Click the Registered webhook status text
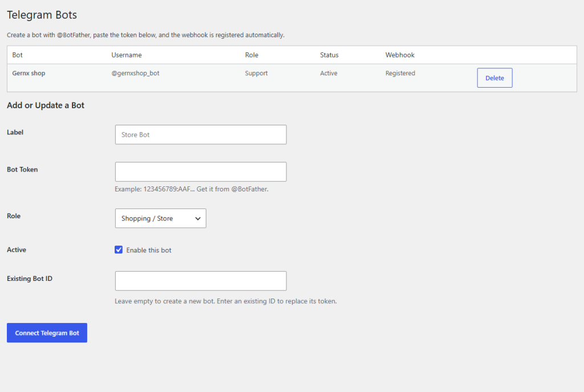The height and width of the screenshot is (392, 584). pos(400,73)
